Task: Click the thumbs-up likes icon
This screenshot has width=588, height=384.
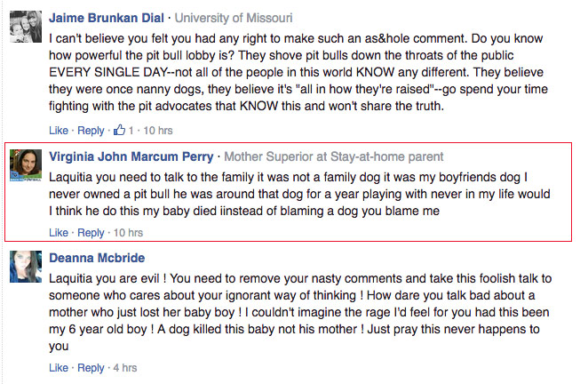Action: coord(119,130)
